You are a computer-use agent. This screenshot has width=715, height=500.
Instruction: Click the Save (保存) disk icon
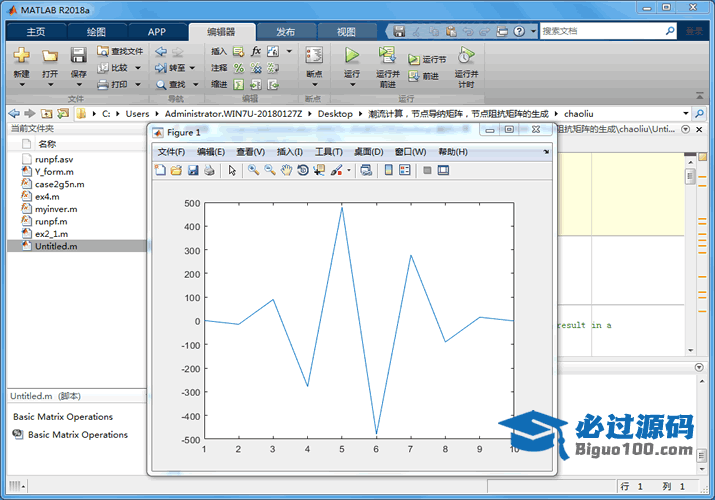(x=78, y=56)
